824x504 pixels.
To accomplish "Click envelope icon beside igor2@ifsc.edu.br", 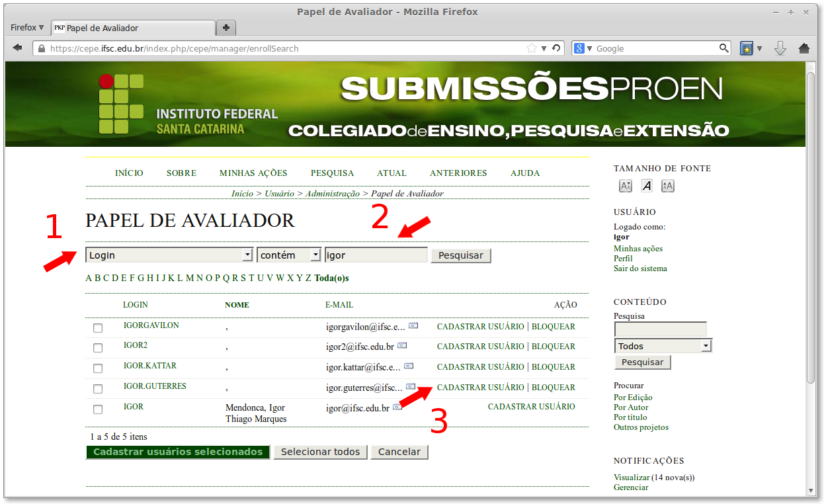I will (x=403, y=345).
